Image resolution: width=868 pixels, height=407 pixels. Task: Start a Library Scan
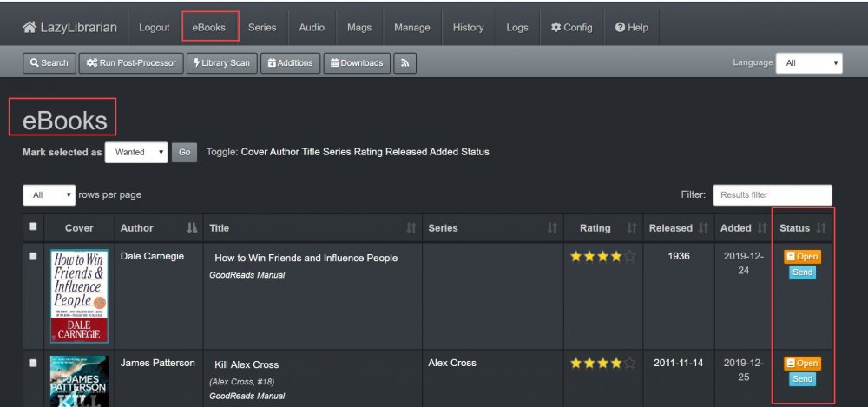tap(221, 63)
